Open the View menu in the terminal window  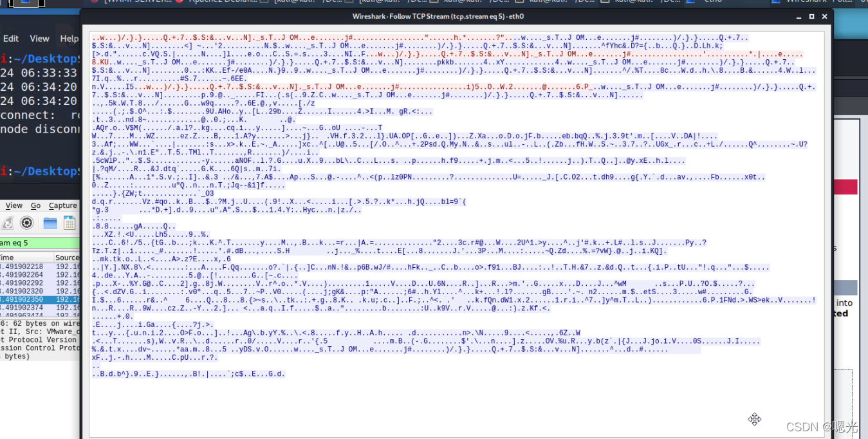click(39, 39)
